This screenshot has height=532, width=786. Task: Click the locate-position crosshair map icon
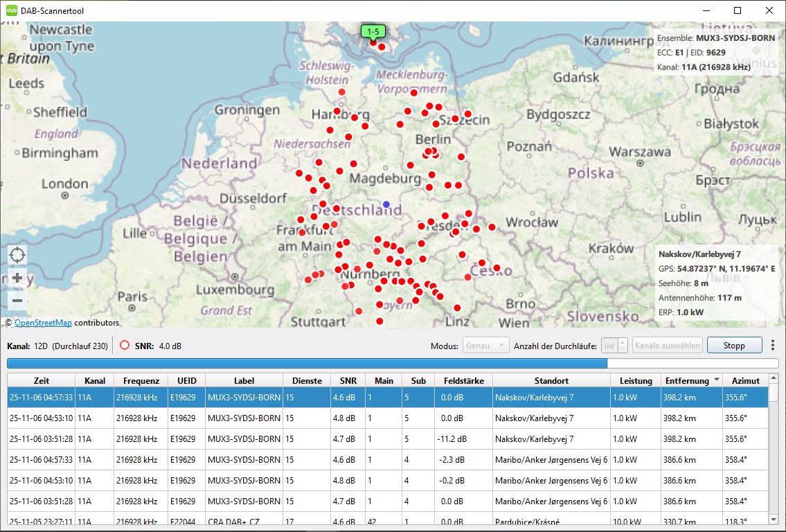[x=17, y=255]
